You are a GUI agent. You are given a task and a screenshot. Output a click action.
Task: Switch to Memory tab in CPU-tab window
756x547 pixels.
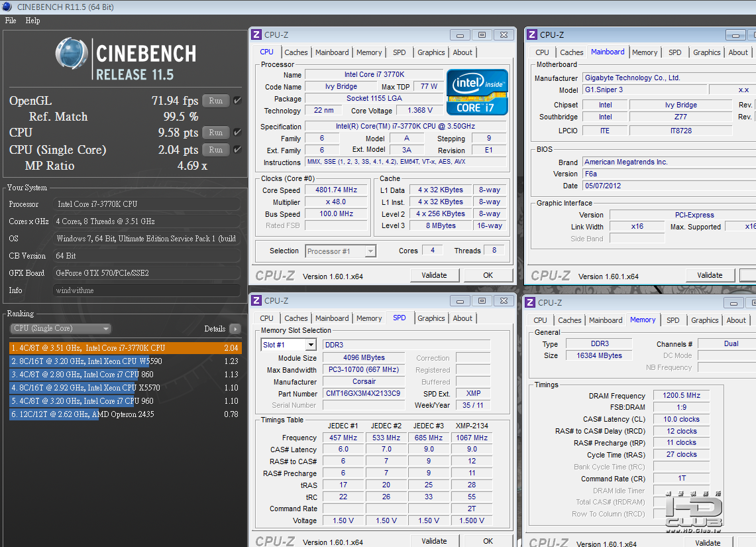[369, 52]
